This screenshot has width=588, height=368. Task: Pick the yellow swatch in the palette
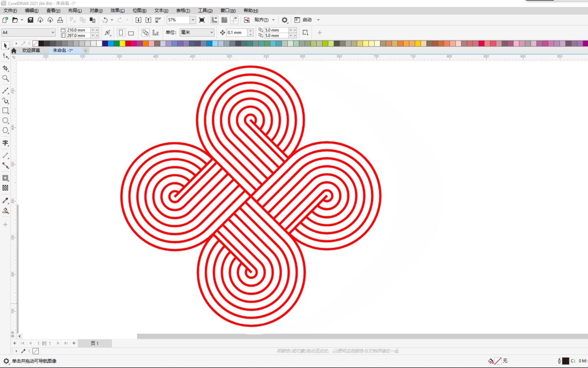[122, 43]
